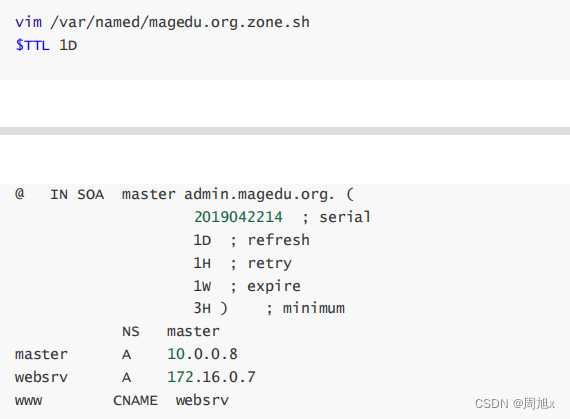Viewport: 570px width, 419px height.
Task: Click the CSDN author watermark
Action: click(515, 403)
